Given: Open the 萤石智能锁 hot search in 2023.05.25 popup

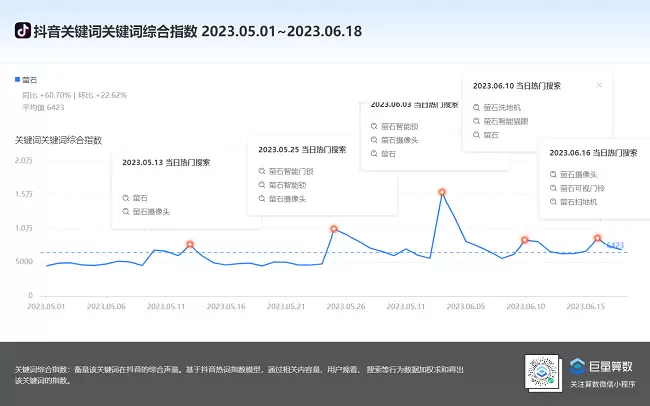Looking at the screenshot, I should click(x=288, y=185).
